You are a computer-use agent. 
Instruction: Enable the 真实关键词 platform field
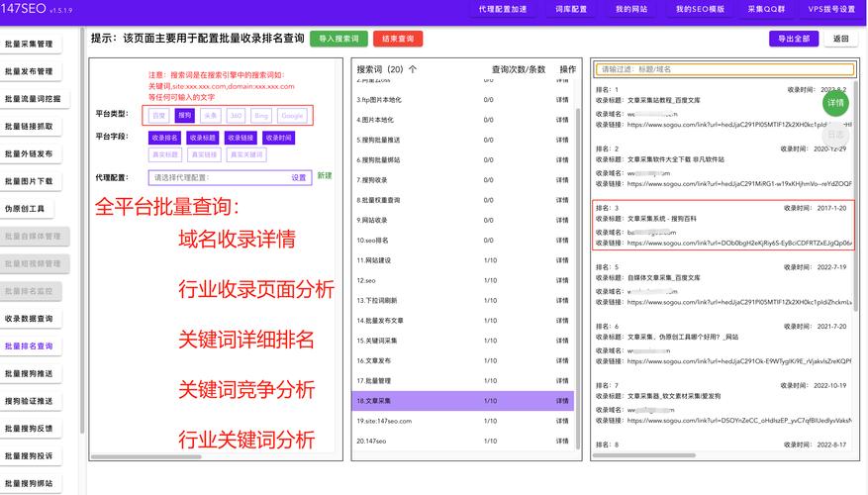(x=246, y=154)
